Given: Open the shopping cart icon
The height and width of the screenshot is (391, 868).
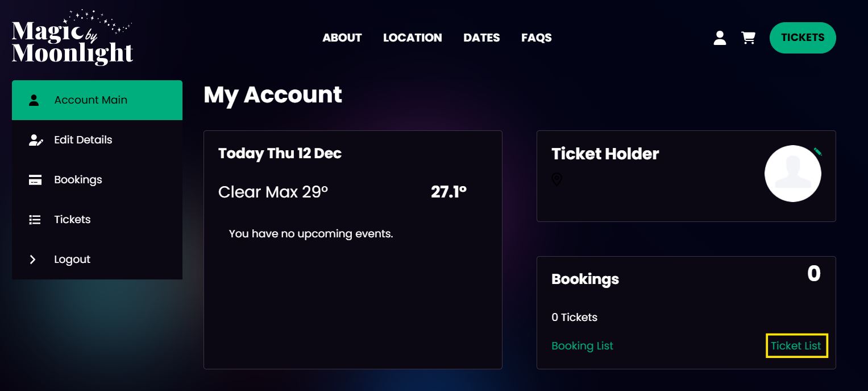Looking at the screenshot, I should click(749, 38).
